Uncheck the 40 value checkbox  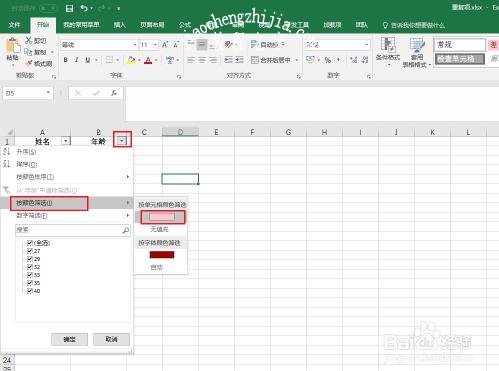pos(30,291)
